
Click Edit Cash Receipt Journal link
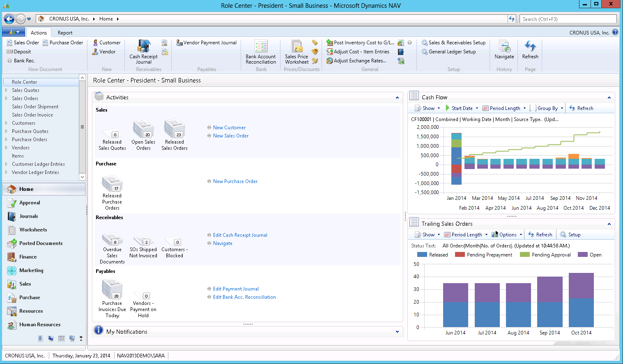[x=240, y=235]
